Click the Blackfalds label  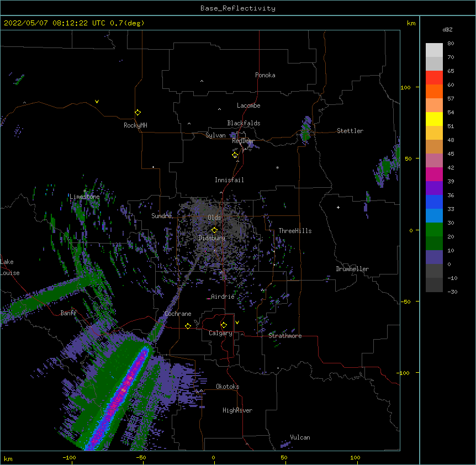click(244, 123)
